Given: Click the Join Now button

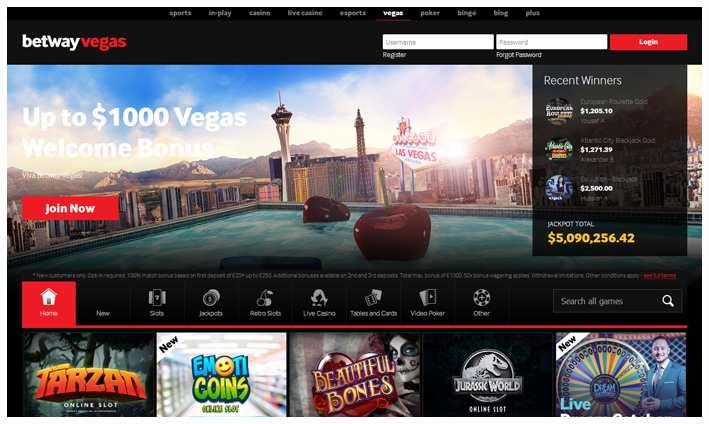Looking at the screenshot, I should coord(70,208).
